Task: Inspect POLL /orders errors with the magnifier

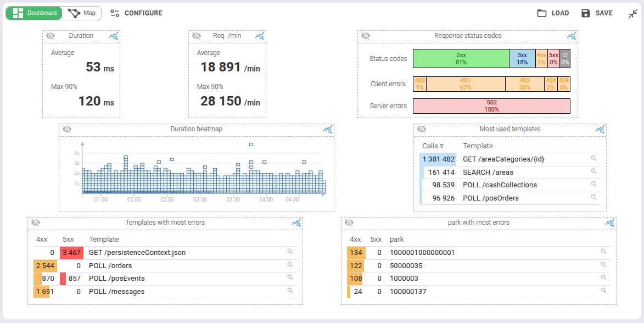Action: (x=290, y=265)
